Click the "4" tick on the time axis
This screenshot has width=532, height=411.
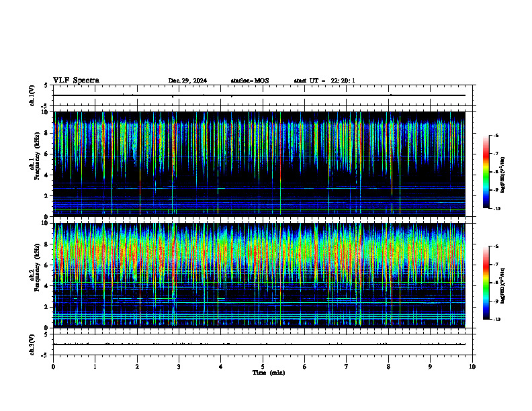[221, 367]
